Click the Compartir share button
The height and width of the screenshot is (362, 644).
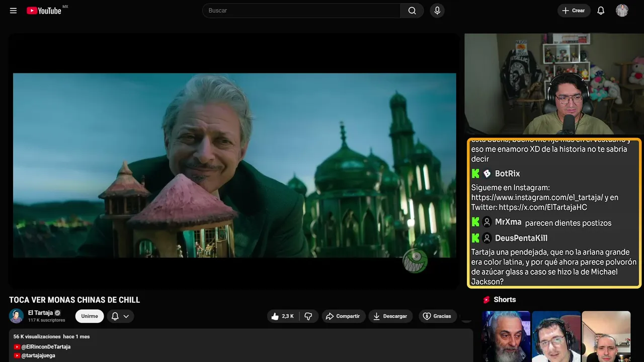343,316
